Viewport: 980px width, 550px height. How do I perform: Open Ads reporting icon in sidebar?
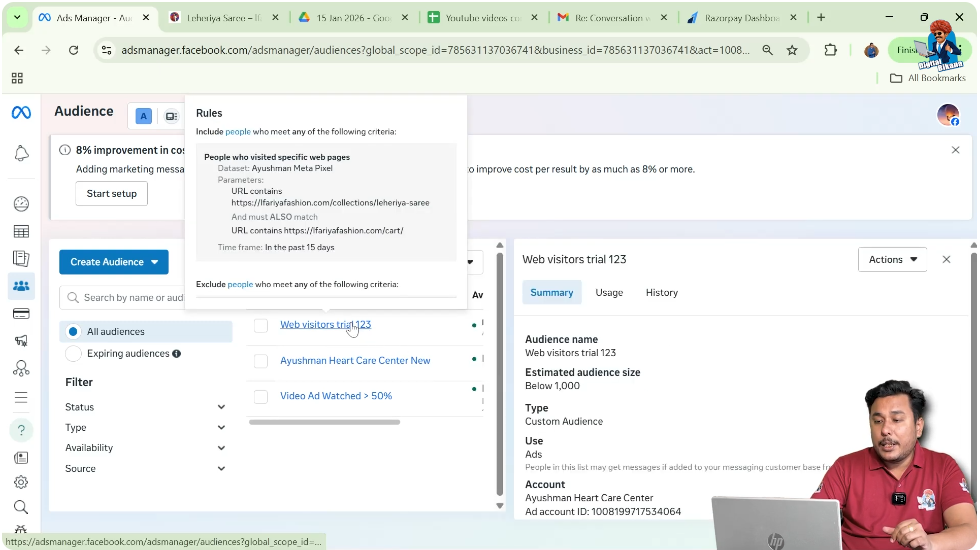tap(21, 258)
